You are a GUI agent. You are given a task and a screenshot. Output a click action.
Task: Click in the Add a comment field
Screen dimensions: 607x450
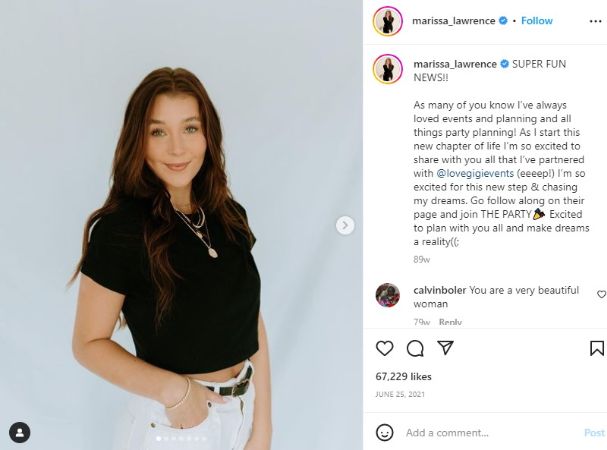[491, 433]
